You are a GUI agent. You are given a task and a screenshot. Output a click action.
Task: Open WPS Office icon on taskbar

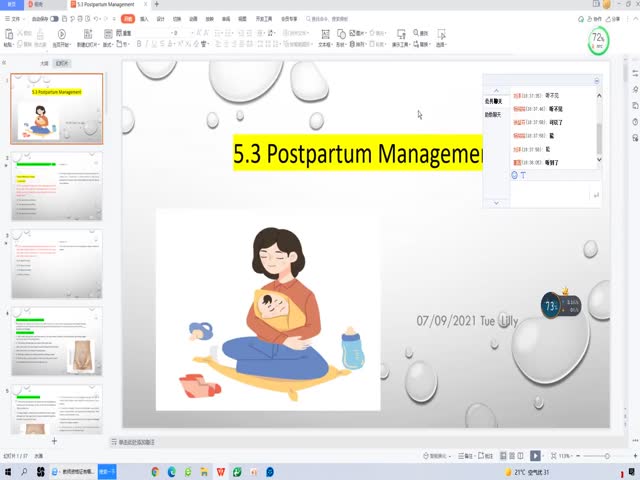221,472
